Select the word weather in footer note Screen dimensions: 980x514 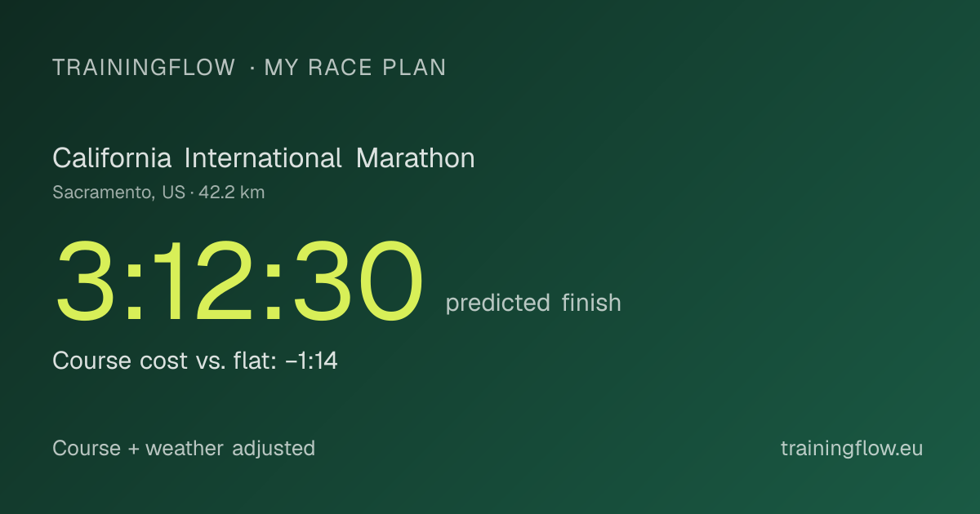(x=185, y=449)
